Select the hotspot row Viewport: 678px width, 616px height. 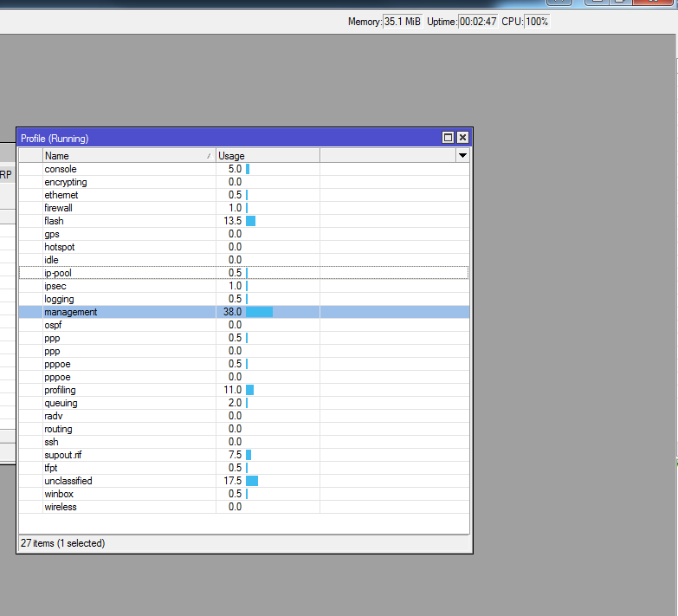[244, 247]
